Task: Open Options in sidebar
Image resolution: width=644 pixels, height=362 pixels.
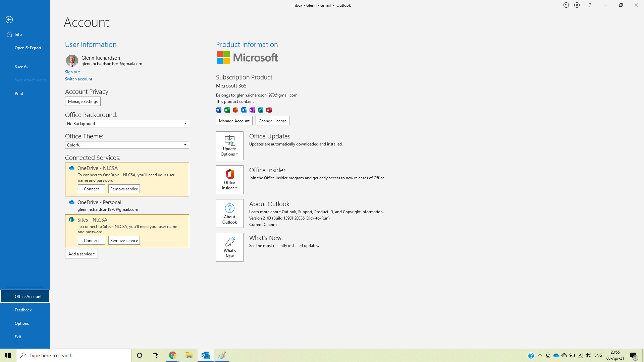Action: point(25,323)
